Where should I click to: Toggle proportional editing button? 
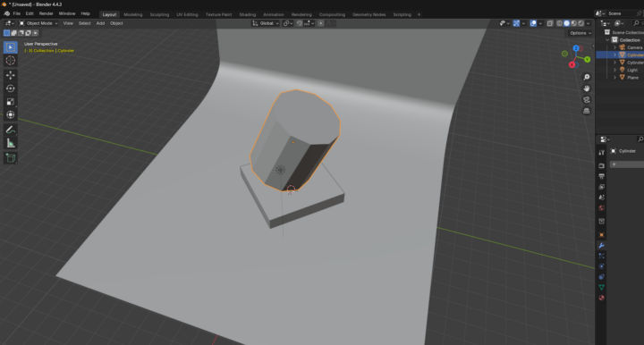pos(321,23)
